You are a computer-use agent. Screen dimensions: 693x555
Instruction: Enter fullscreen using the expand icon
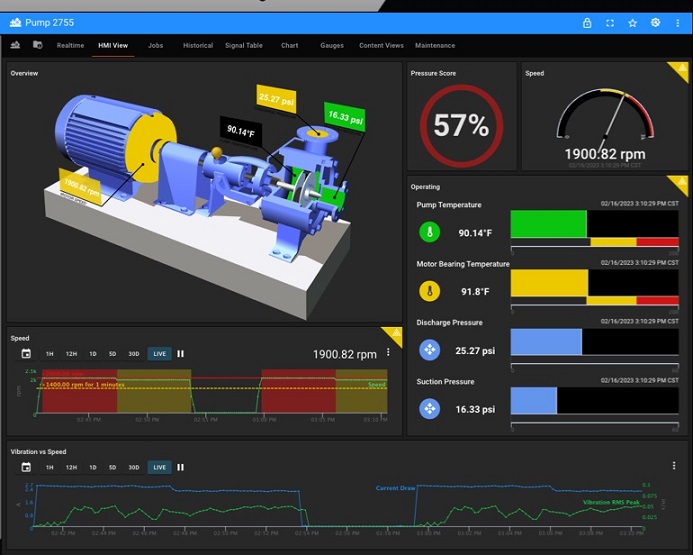coord(610,22)
